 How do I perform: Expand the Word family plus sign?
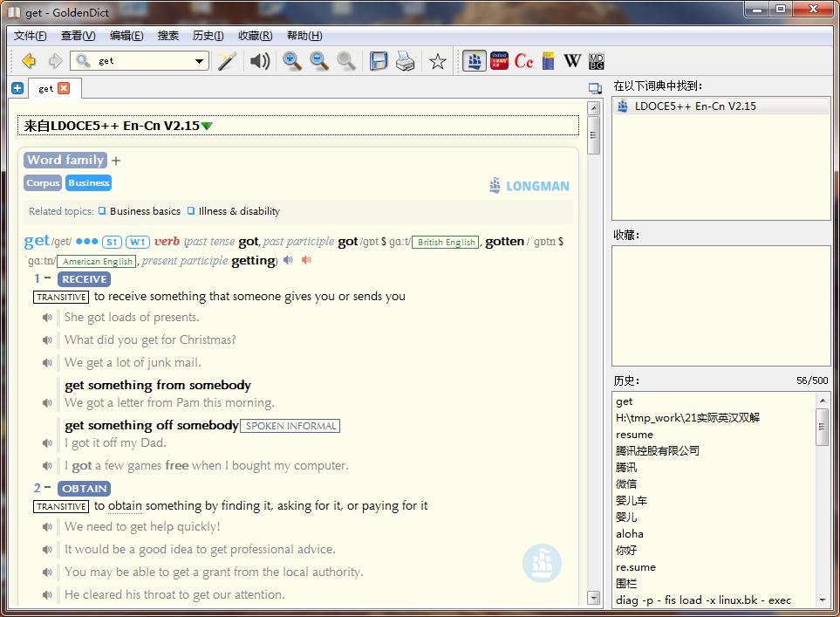[116, 161]
